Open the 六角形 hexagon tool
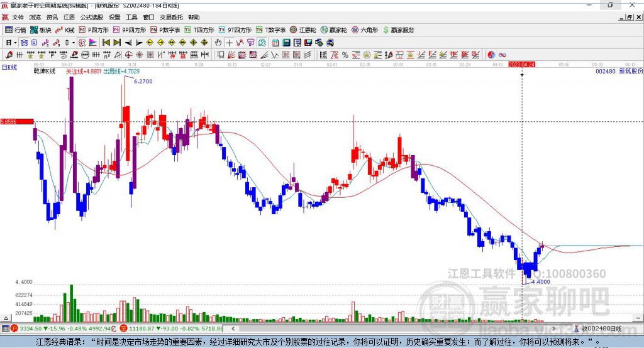 pyautogui.click(x=365, y=30)
